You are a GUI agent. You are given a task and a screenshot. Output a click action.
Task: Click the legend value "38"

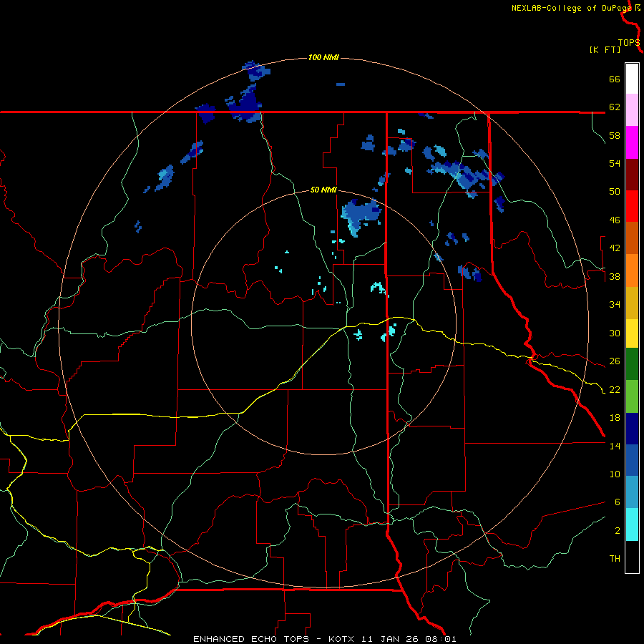click(x=615, y=277)
